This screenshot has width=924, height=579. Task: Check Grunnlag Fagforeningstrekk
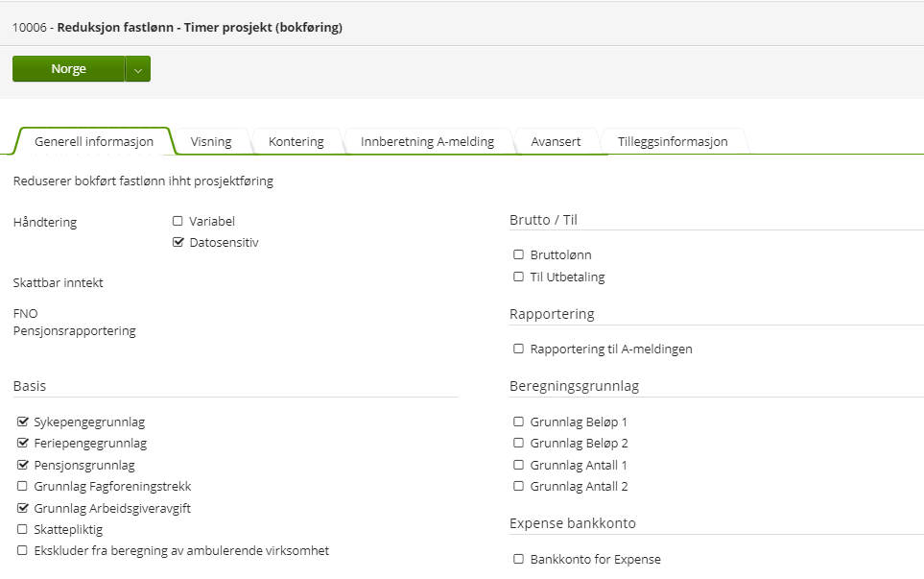[x=22, y=487]
